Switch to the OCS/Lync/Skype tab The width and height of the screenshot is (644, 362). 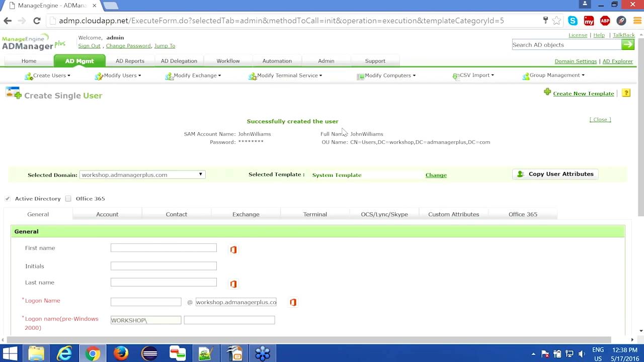(384, 214)
